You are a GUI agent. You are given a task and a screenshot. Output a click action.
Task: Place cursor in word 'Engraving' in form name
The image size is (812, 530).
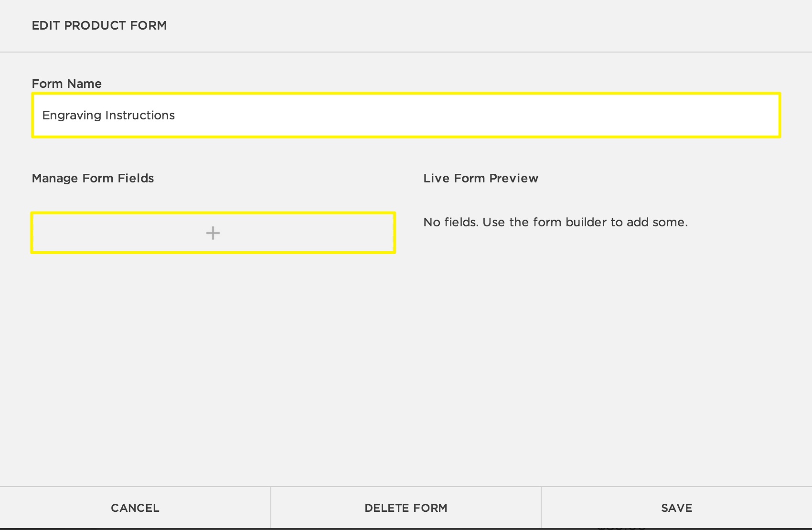tap(72, 116)
